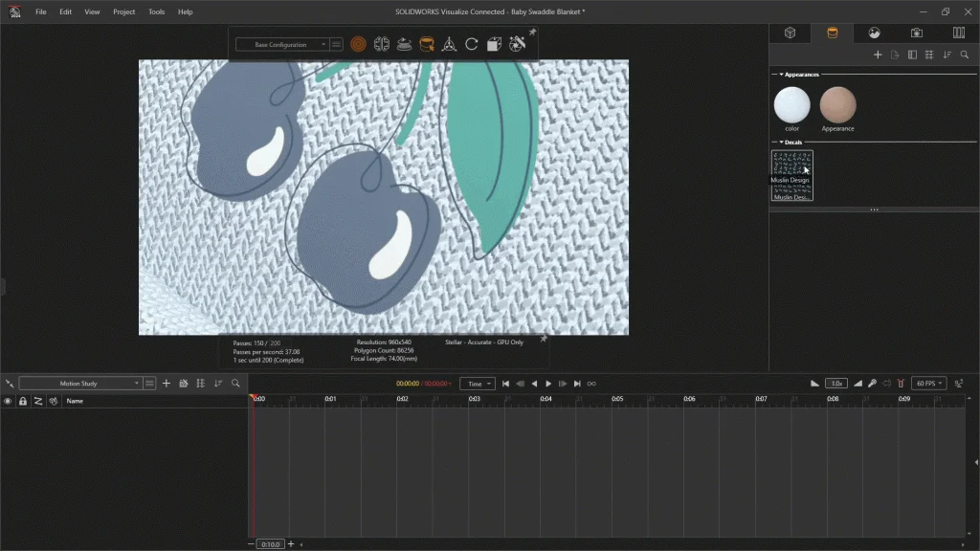Toggle the lock column icon in timeline
980x551 pixels.
tap(23, 401)
